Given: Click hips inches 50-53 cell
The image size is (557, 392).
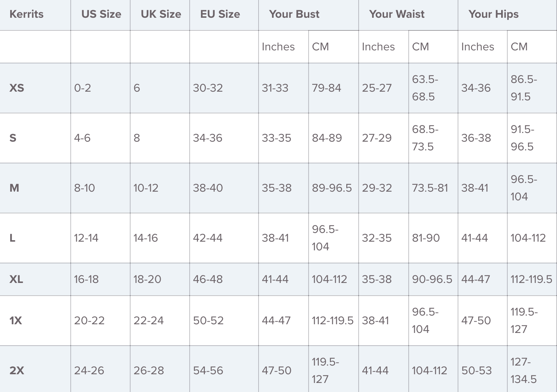Looking at the screenshot, I should tap(476, 371).
